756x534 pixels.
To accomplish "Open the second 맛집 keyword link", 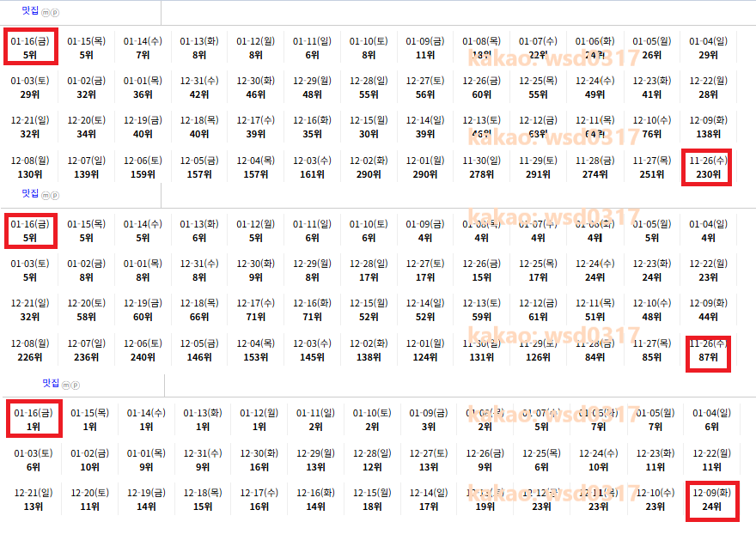I will [30, 194].
